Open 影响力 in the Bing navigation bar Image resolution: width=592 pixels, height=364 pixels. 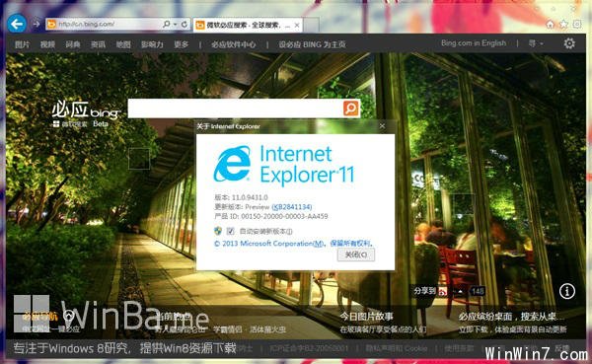[152, 44]
